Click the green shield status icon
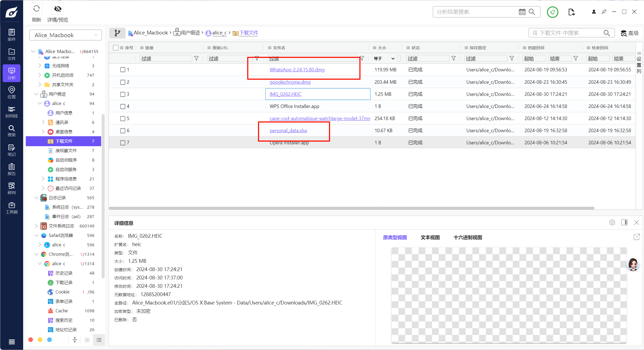The image size is (644, 350). pos(552,12)
